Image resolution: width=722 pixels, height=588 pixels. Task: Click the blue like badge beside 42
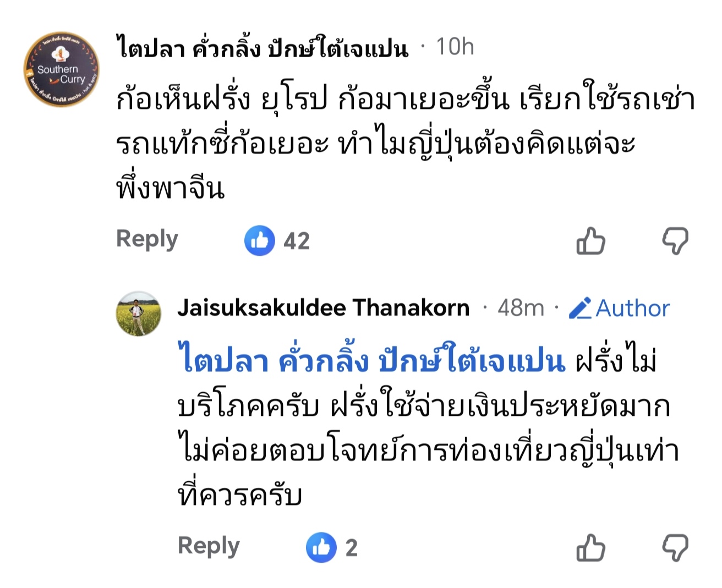[x=259, y=241]
